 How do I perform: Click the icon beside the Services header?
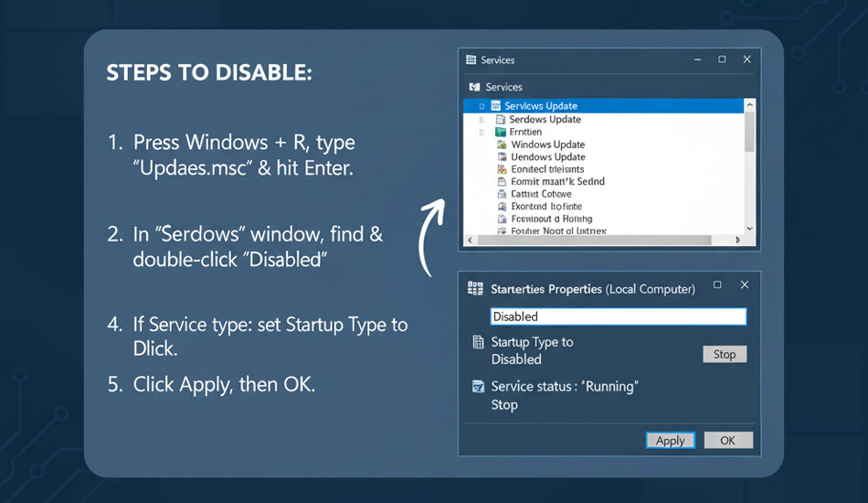(473, 87)
